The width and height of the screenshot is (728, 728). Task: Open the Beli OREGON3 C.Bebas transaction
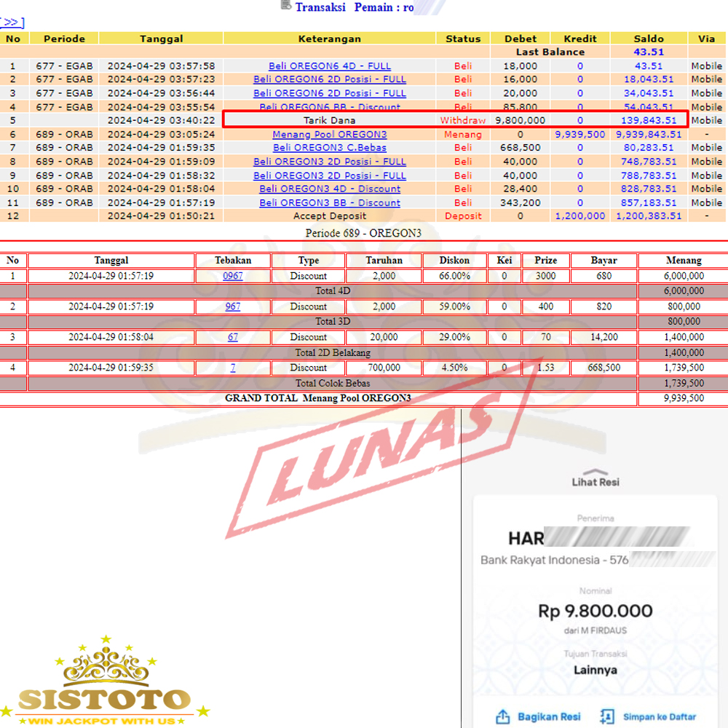[x=329, y=148]
